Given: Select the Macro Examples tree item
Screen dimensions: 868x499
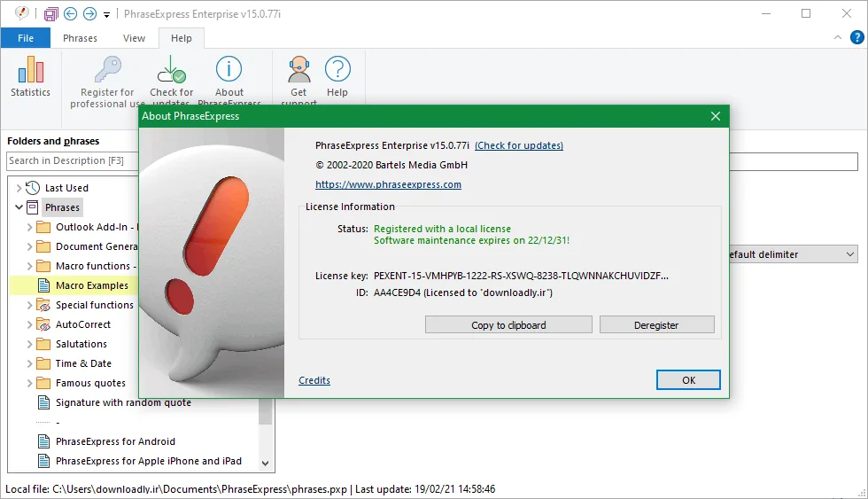Looking at the screenshot, I should (92, 285).
